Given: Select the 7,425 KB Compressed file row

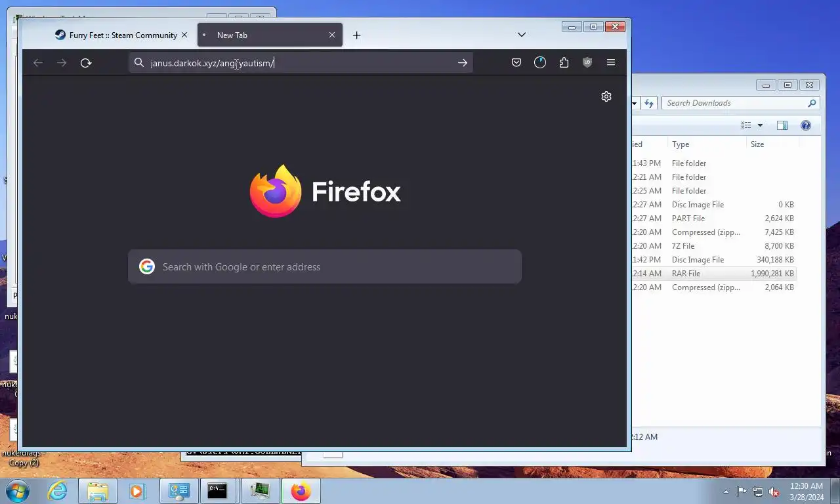Looking at the screenshot, I should (714, 232).
